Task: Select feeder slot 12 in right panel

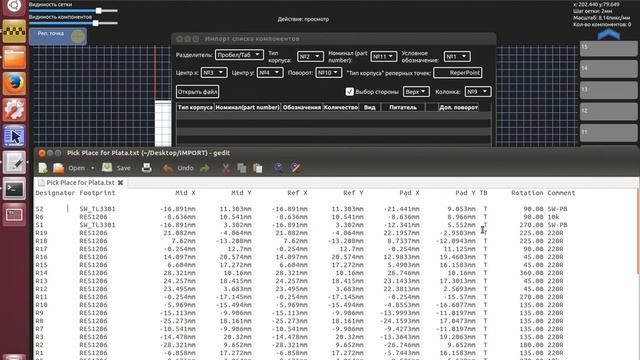Action: tap(608, 111)
